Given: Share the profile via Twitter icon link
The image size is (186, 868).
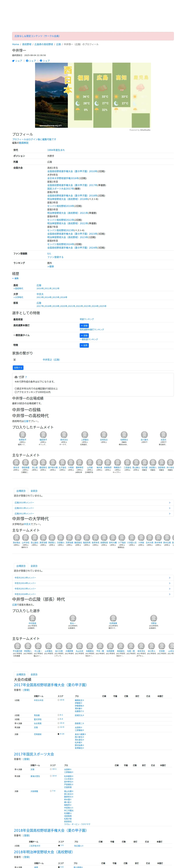Looking at the screenshot, I should pyautogui.click(x=17, y=61).
